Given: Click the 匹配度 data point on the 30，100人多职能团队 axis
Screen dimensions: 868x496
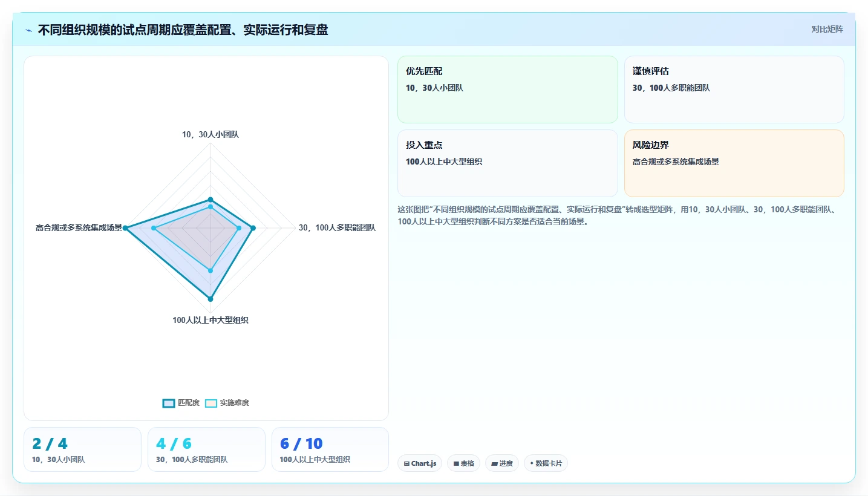Looking at the screenshot, I should 253,228.
